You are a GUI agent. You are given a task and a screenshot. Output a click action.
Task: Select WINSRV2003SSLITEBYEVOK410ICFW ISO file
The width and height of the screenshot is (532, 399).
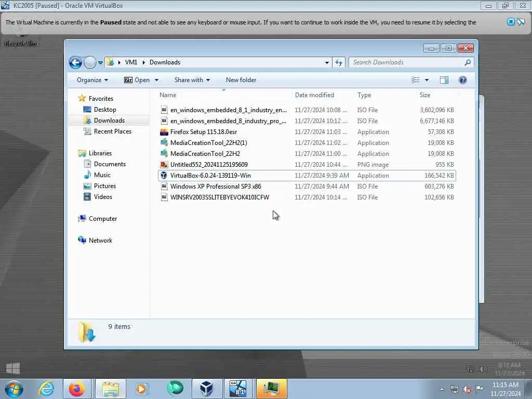tap(307, 197)
